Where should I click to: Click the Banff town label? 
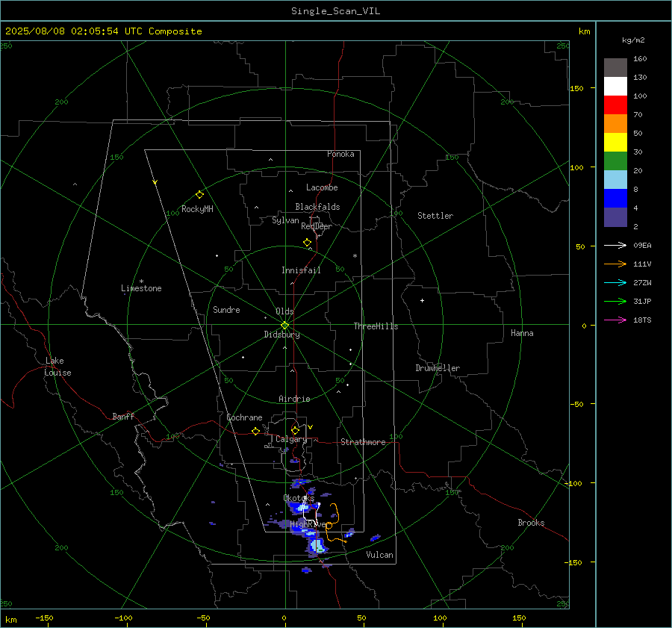click(x=123, y=416)
